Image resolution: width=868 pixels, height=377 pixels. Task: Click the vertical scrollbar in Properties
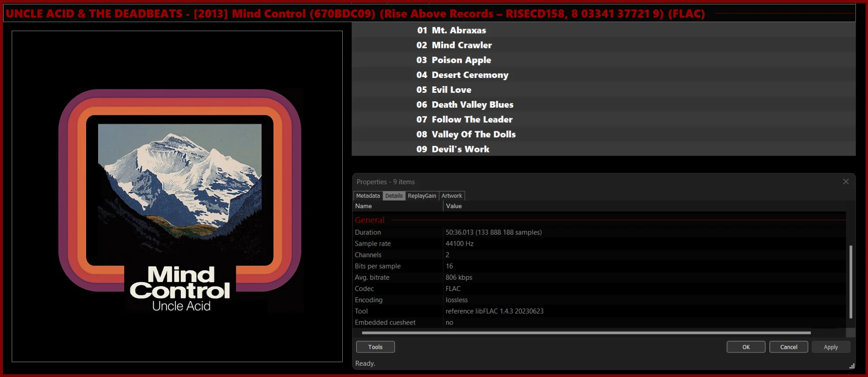click(x=850, y=282)
